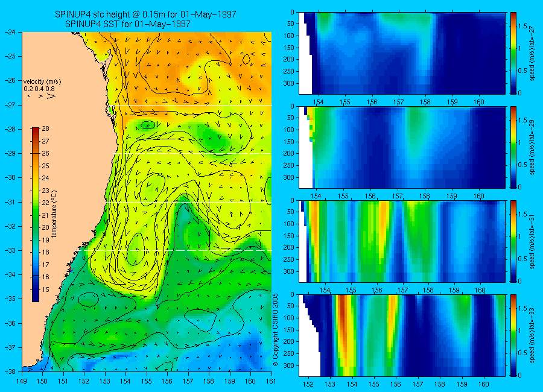Image resolution: width=543 pixels, height=392 pixels.
Task: Click the '151' longitude tick under the map
Action: (x=63, y=381)
